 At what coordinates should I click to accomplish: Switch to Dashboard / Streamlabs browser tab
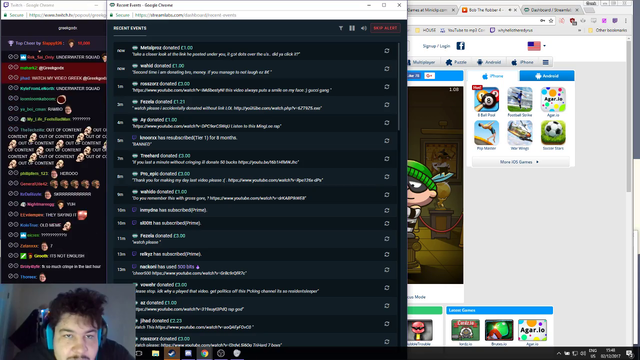[x=550, y=10]
